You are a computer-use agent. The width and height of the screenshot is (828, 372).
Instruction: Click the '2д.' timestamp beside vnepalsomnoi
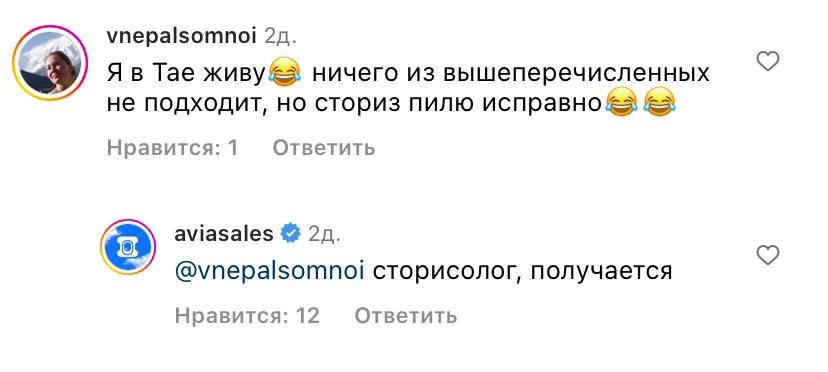coord(280,36)
